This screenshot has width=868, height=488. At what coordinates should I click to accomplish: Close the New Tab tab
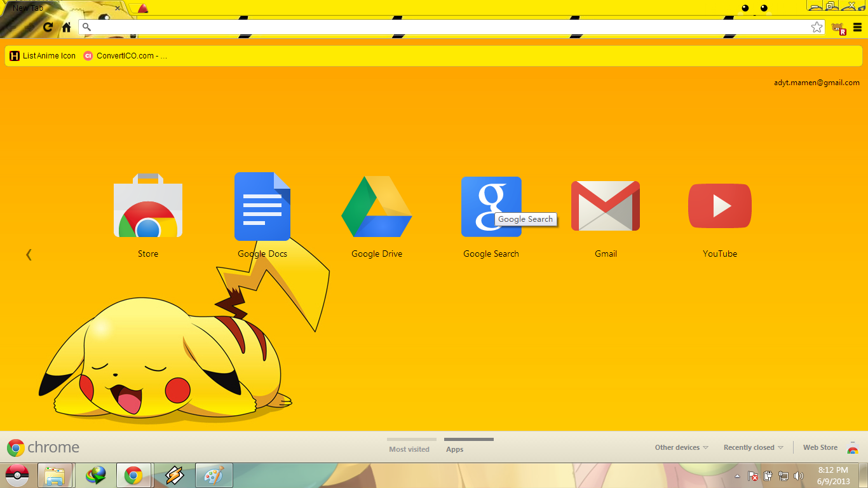coord(118,8)
